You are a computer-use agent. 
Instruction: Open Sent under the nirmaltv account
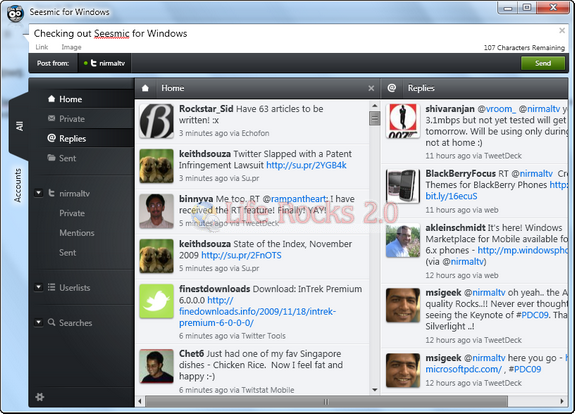click(x=67, y=253)
